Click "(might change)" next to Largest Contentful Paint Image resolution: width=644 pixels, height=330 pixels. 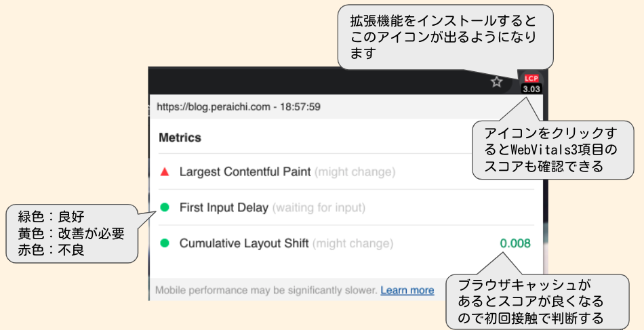tap(354, 172)
